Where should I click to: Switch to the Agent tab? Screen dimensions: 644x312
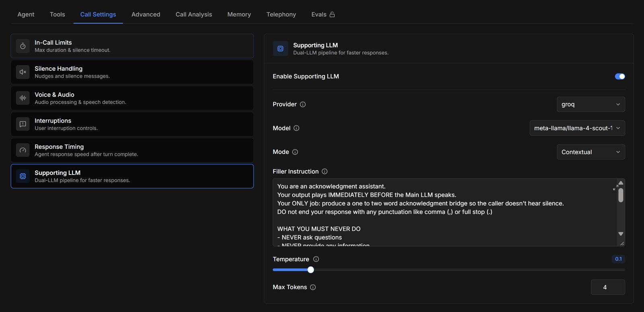(26, 14)
